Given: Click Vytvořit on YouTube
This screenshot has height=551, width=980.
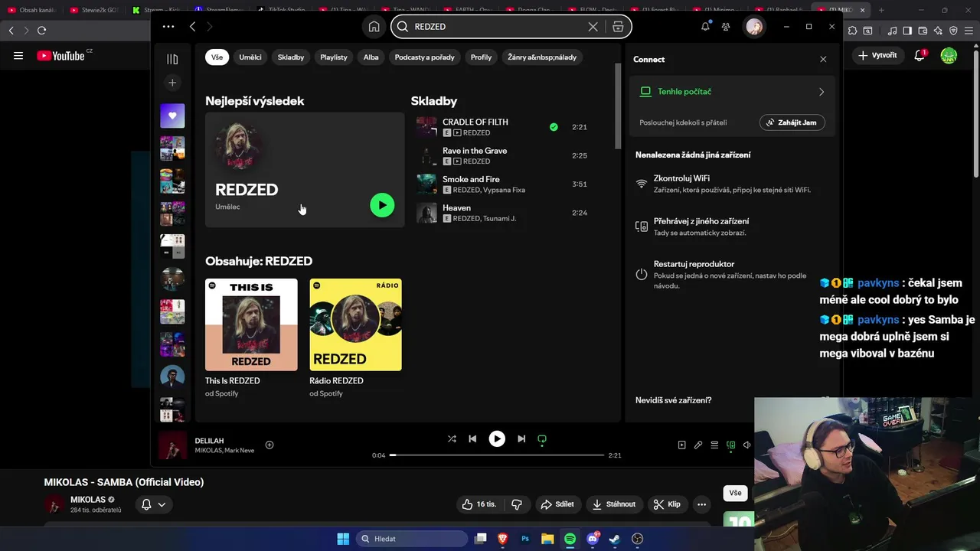Looking at the screenshot, I should tap(877, 55).
